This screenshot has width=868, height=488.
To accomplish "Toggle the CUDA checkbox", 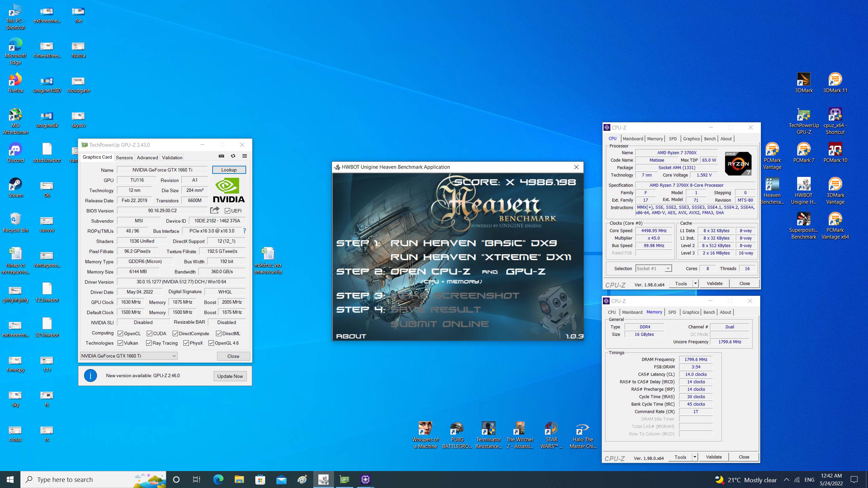I will click(150, 333).
